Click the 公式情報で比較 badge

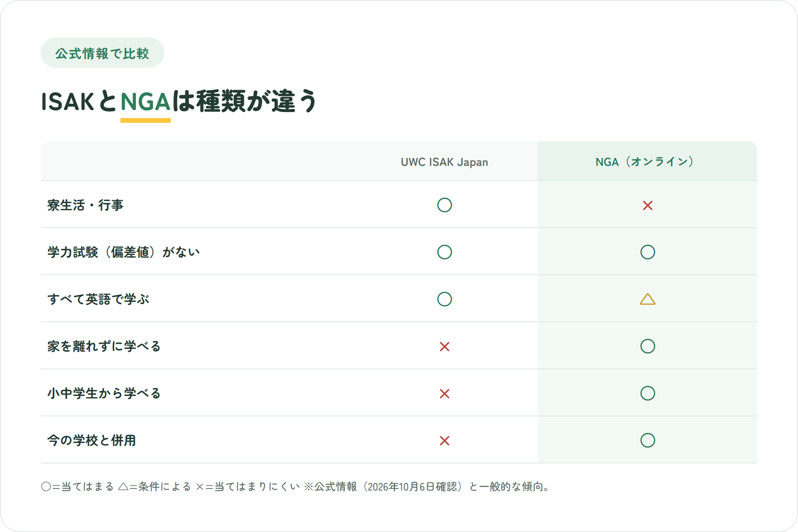click(103, 53)
